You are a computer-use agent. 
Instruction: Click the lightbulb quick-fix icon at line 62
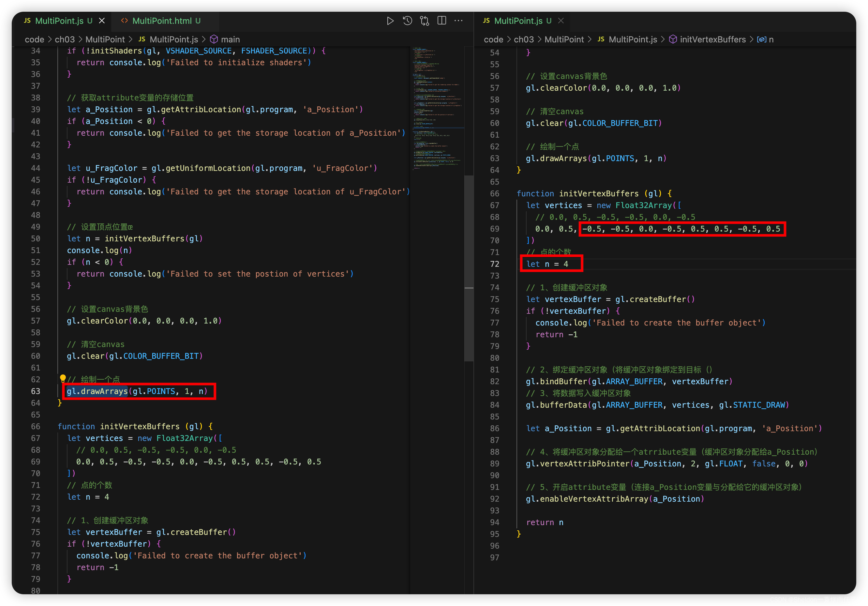[x=63, y=378]
